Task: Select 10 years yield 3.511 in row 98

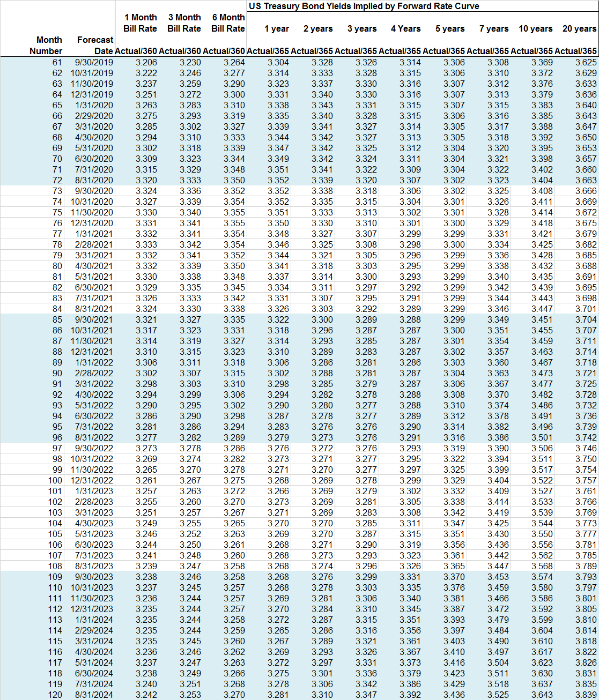Action: tap(542, 459)
